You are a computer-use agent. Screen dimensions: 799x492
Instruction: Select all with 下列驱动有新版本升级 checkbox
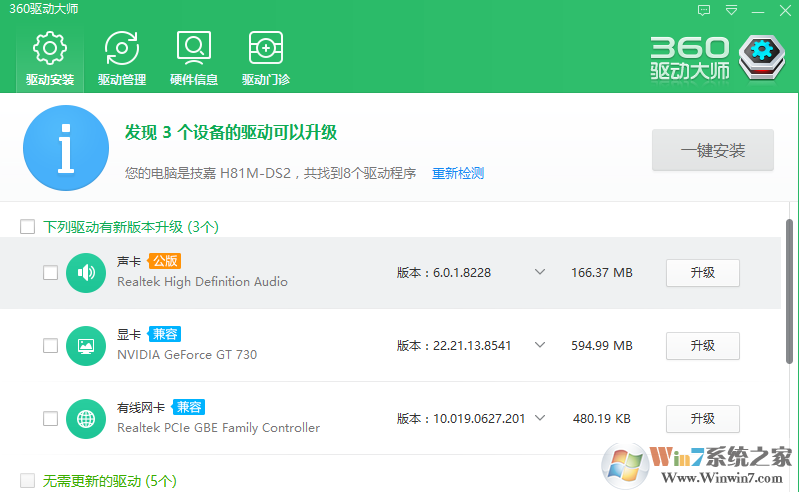(28, 227)
